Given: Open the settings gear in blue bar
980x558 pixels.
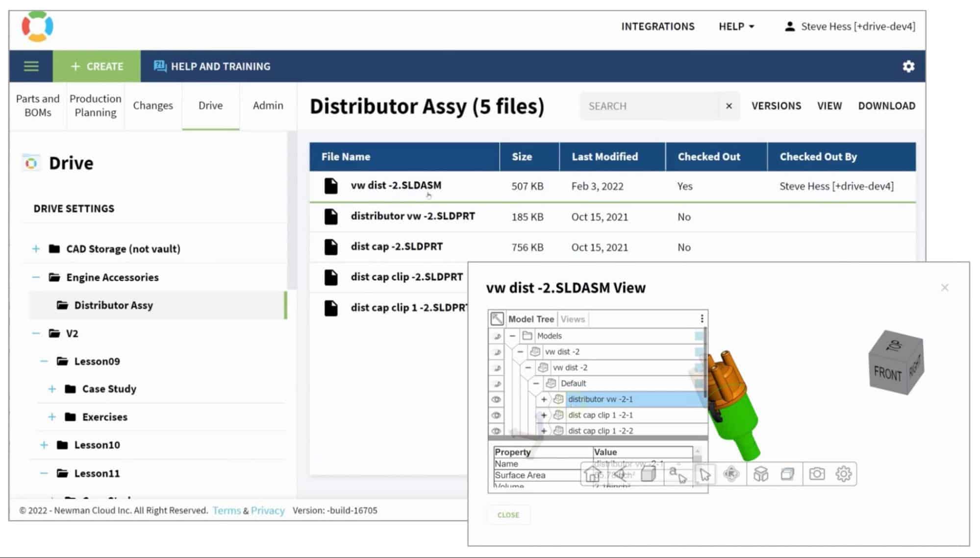Looking at the screenshot, I should coord(908,66).
